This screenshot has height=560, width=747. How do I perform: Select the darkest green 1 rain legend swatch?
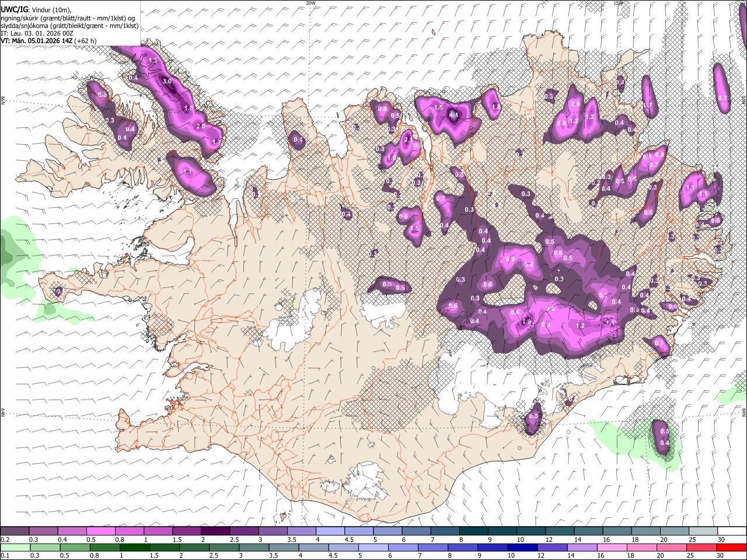tap(134, 548)
